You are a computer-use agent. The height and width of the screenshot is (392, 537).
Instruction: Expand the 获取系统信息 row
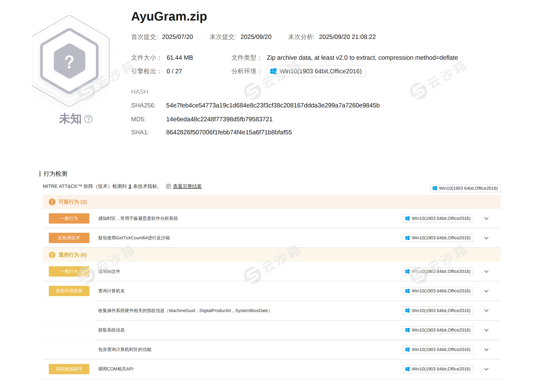click(486, 330)
